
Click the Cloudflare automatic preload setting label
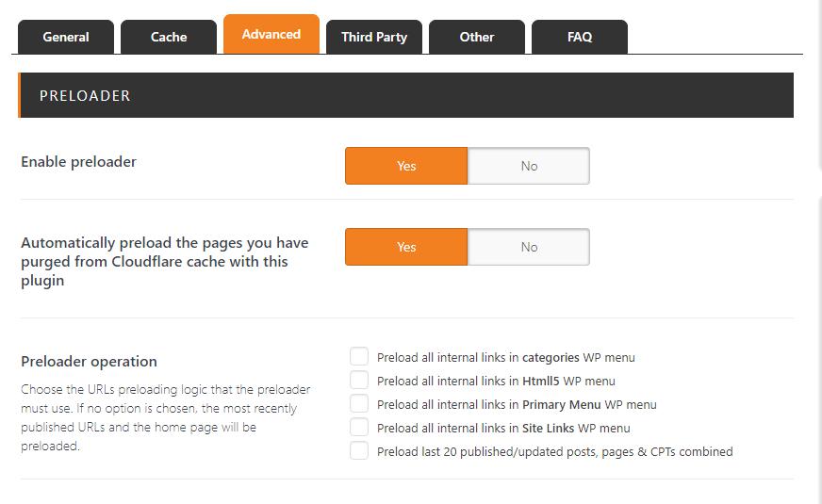pos(164,261)
